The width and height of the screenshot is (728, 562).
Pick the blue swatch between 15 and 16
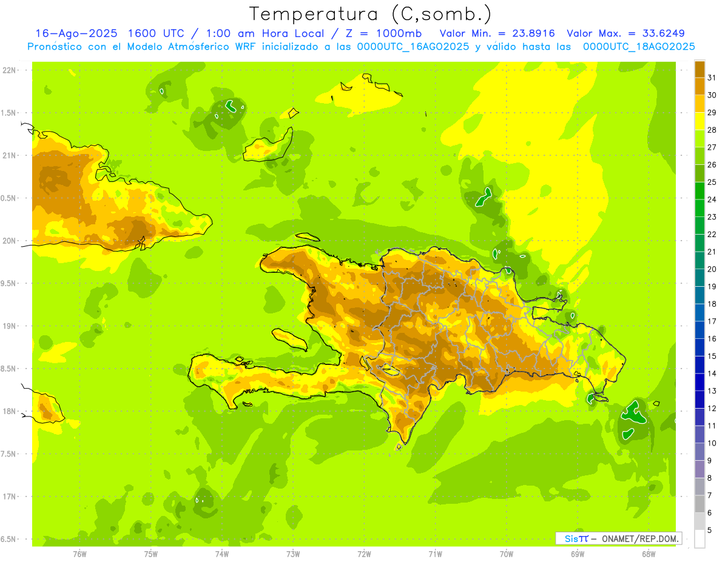700,347
